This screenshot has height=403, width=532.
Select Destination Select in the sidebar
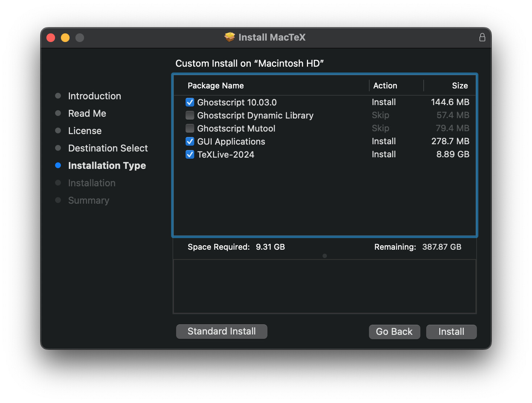tap(108, 148)
